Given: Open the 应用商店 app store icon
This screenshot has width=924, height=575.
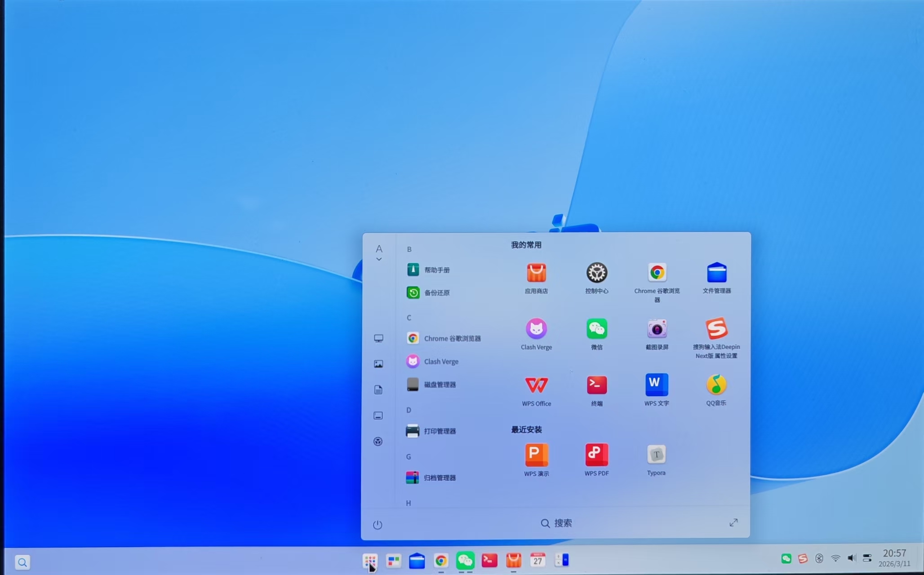Looking at the screenshot, I should 536,273.
